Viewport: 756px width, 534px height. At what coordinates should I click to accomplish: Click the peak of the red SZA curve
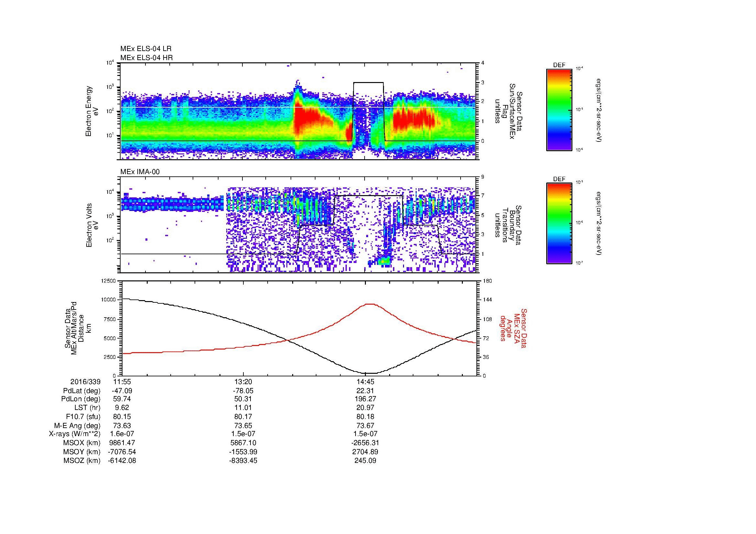click(370, 304)
